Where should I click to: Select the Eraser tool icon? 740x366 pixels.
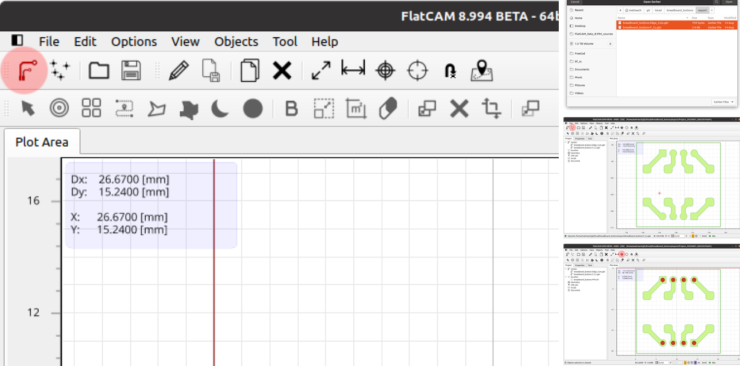coord(388,108)
